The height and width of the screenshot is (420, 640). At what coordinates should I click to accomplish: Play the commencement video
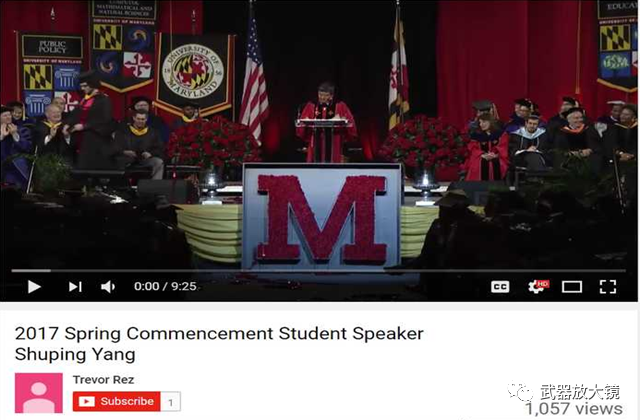[x=34, y=287]
